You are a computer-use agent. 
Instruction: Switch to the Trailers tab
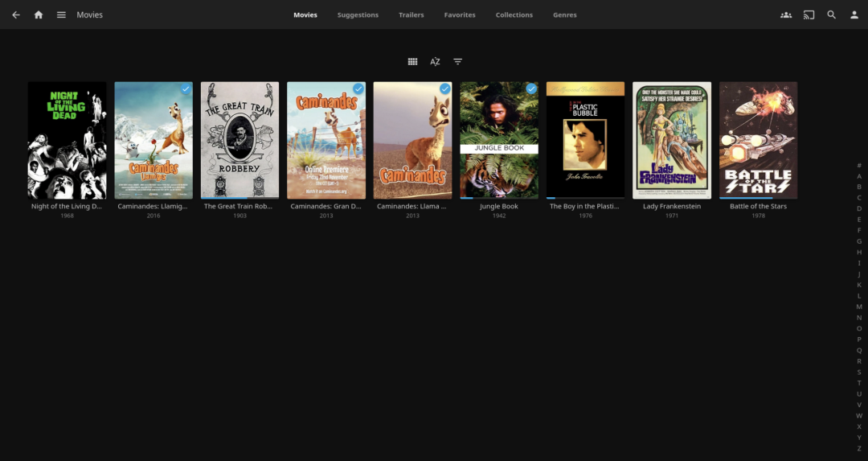(x=411, y=15)
